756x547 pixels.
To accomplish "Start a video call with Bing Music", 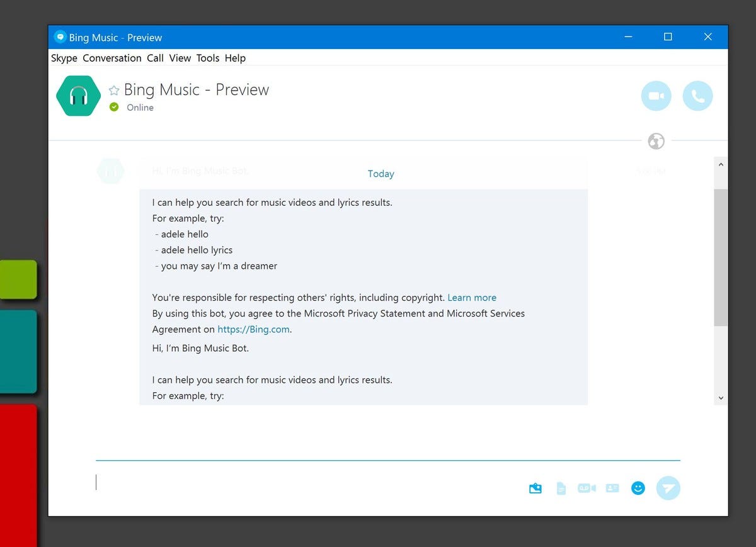I will coord(656,96).
